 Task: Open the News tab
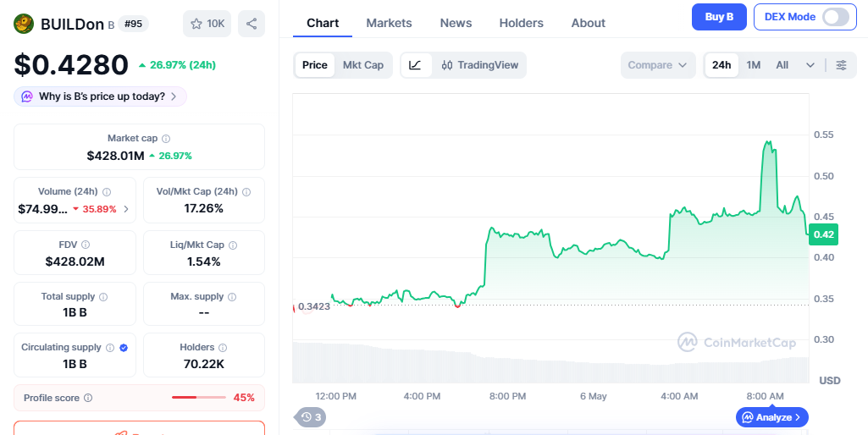tap(456, 23)
